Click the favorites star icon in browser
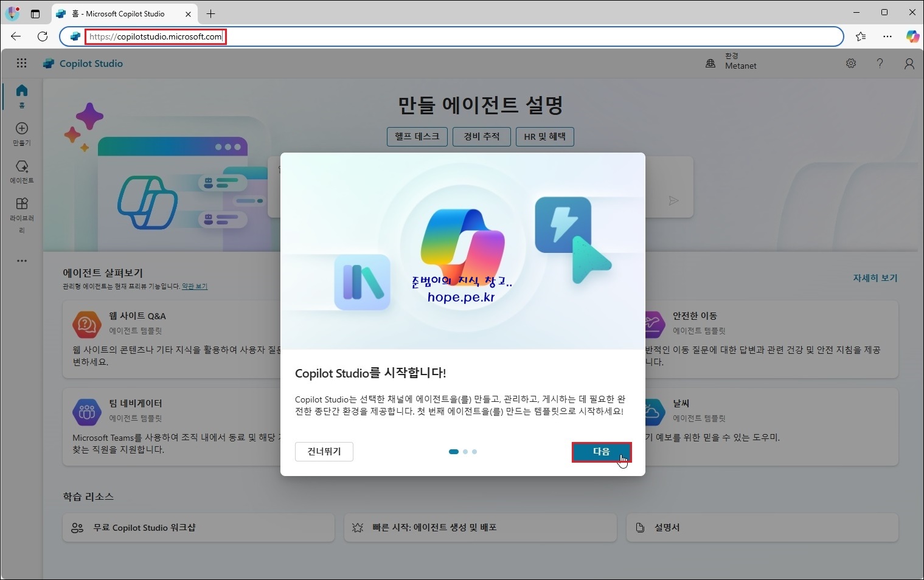The image size is (924, 580). tap(861, 36)
